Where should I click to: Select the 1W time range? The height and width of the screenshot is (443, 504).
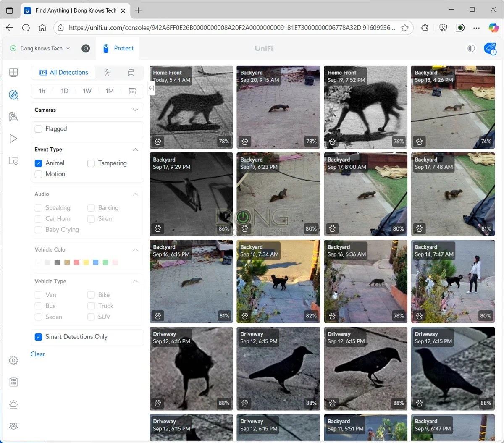[x=87, y=91]
